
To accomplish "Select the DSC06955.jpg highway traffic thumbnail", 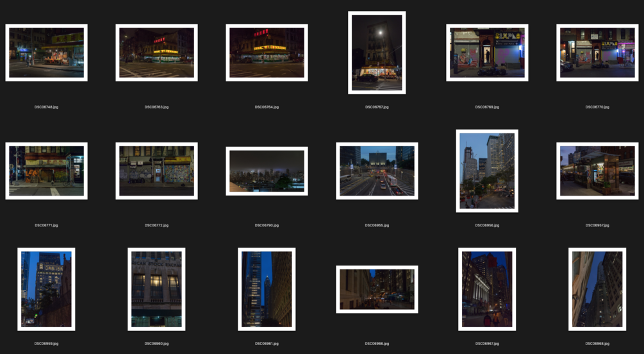I will (377, 171).
